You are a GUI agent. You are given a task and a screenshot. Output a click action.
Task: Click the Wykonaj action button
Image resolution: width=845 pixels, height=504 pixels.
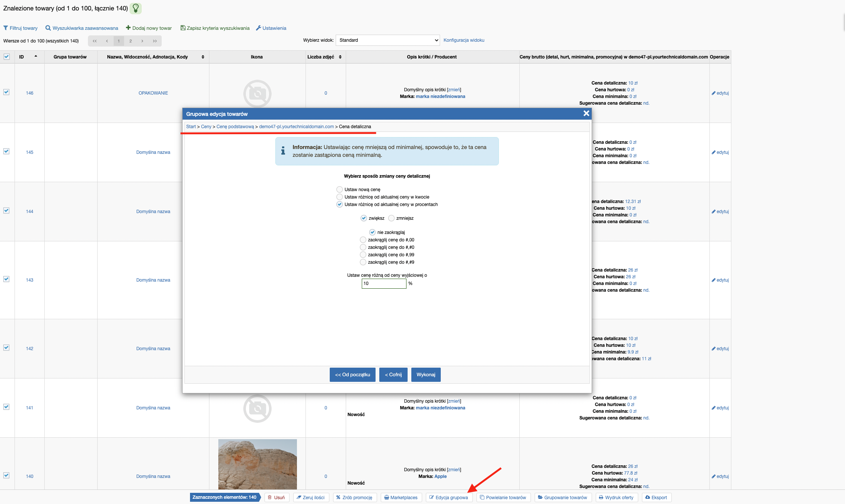425,374
